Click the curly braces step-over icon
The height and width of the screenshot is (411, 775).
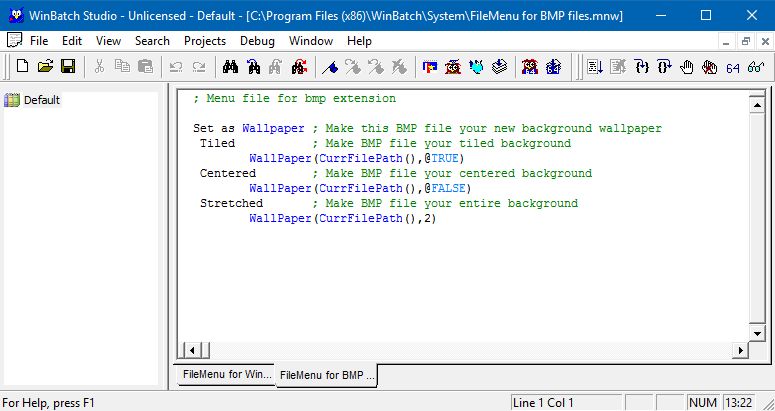click(x=664, y=66)
